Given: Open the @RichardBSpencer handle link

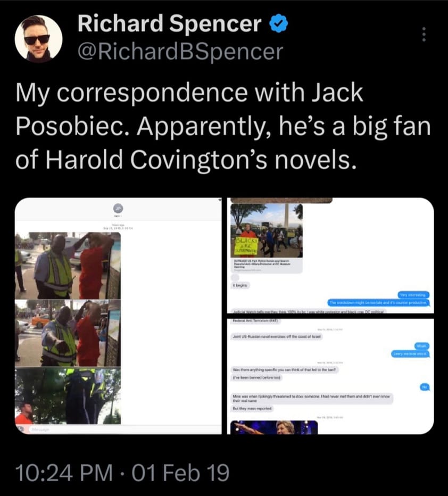Looking at the screenshot, I should 180,52.
